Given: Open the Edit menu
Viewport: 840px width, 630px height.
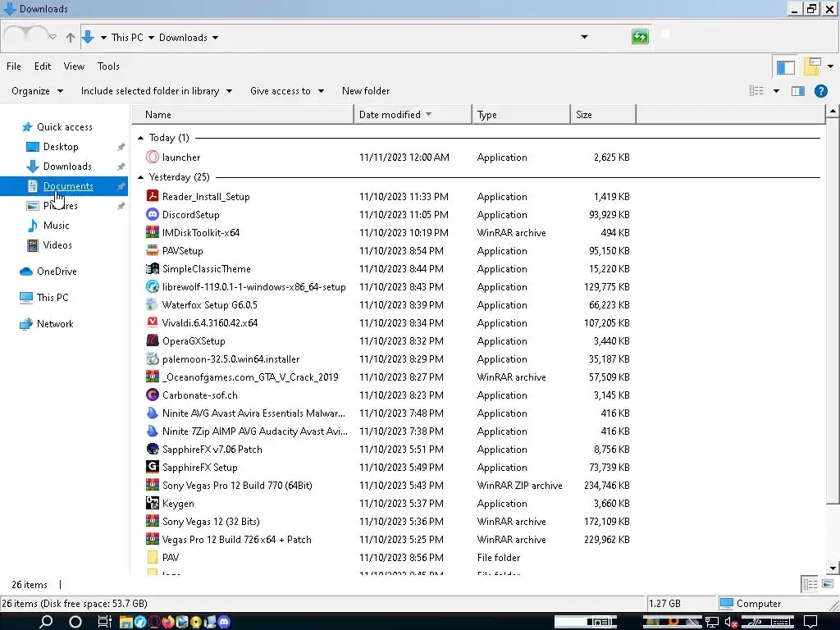Looking at the screenshot, I should point(43,66).
